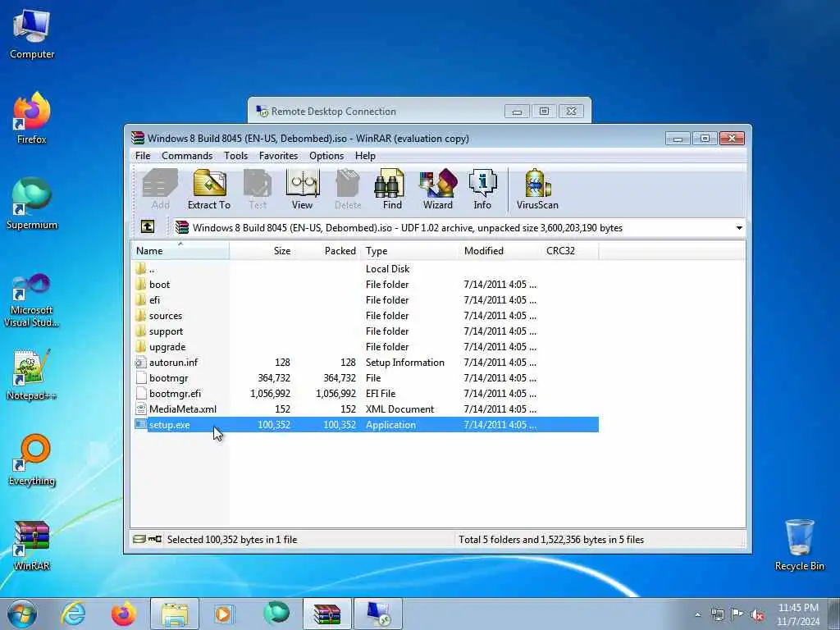This screenshot has width=840, height=630.
Task: Expand the archive address bar dropdown
Action: point(739,228)
